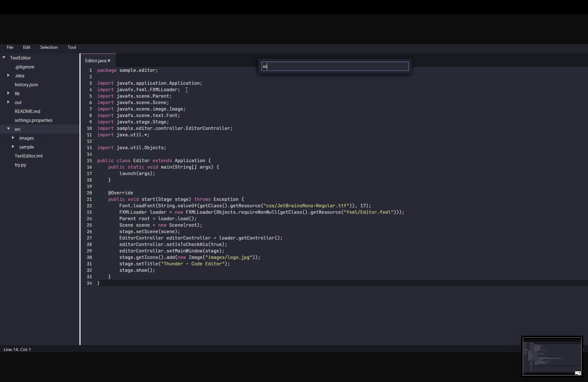588x382 pixels.
Task: Click the "Thunder - Code Editor" string
Action: [192, 264]
